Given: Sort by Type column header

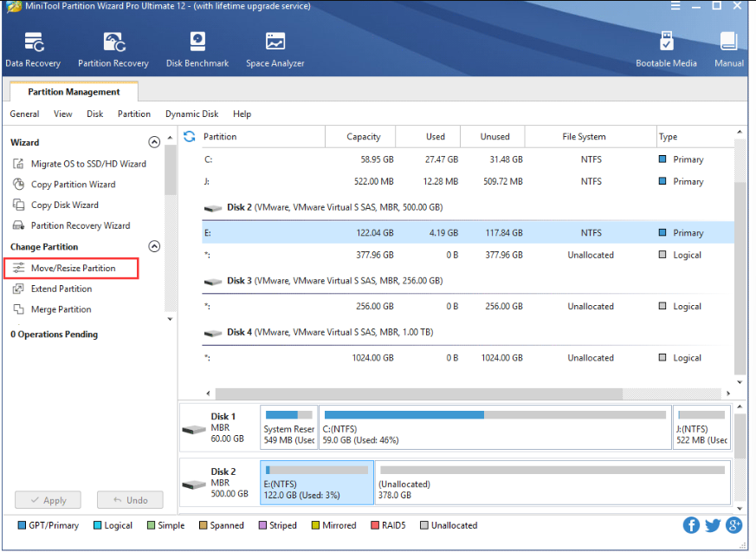Looking at the screenshot, I should [x=695, y=137].
